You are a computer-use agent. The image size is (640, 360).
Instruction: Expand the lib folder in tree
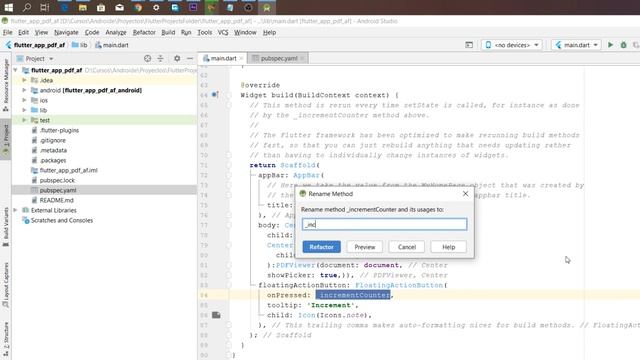point(24,110)
